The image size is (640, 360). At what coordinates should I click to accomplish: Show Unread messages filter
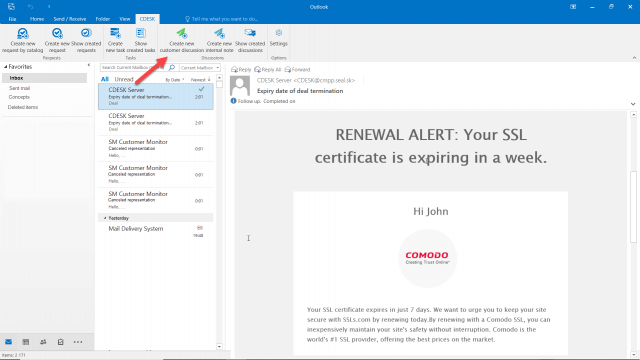pos(124,79)
